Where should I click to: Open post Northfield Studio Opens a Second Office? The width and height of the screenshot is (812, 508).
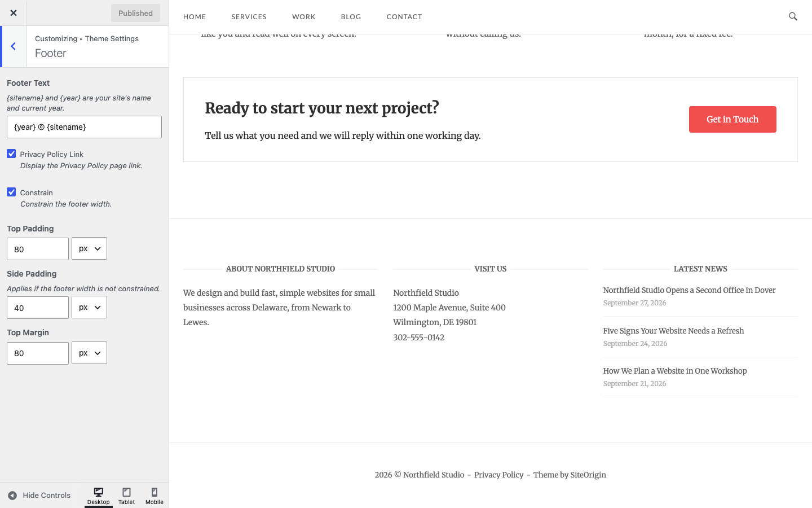pyautogui.click(x=689, y=290)
